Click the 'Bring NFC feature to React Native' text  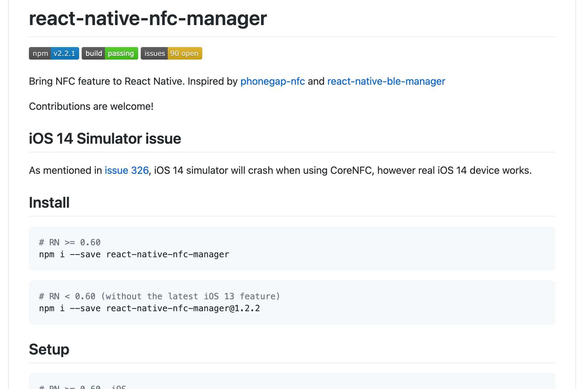[107, 81]
